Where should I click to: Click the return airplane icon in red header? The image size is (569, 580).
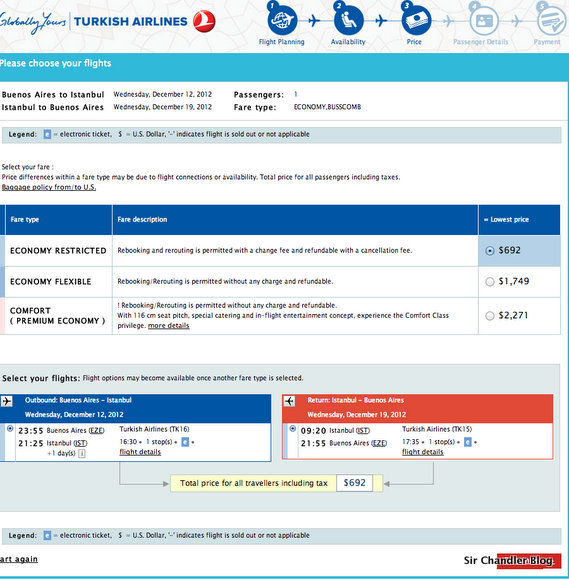click(289, 401)
